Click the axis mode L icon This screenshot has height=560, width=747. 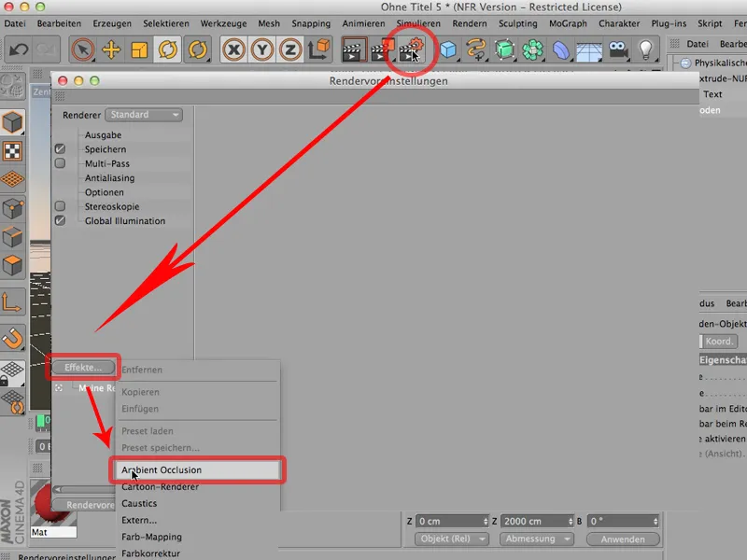[x=13, y=301]
